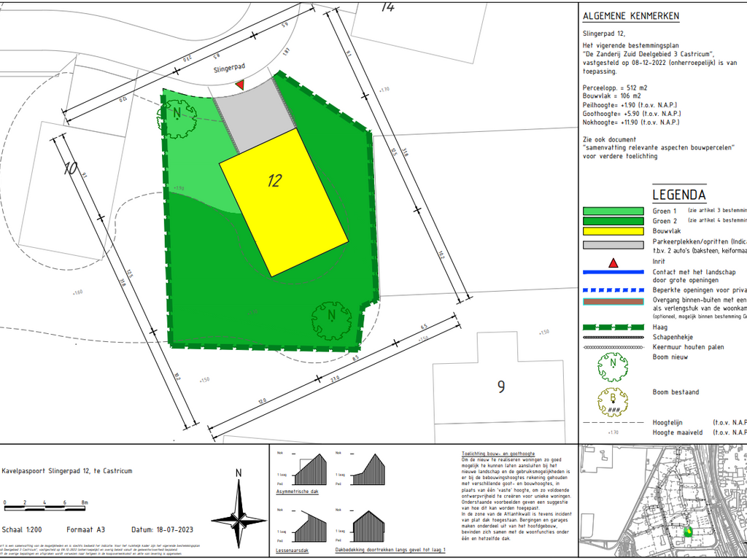Click the red entrance triangle on Slingerpad
This screenshot has height=560, width=747.
click(239, 85)
